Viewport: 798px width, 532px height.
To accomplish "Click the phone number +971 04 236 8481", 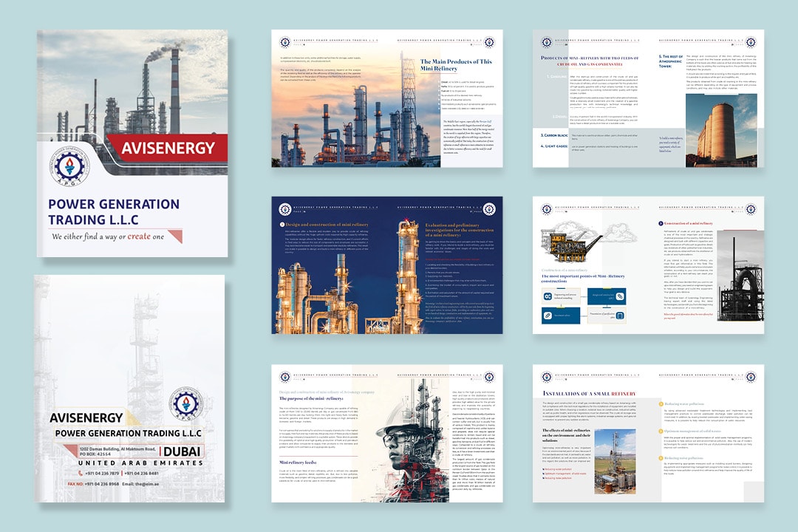I will 141,474.
